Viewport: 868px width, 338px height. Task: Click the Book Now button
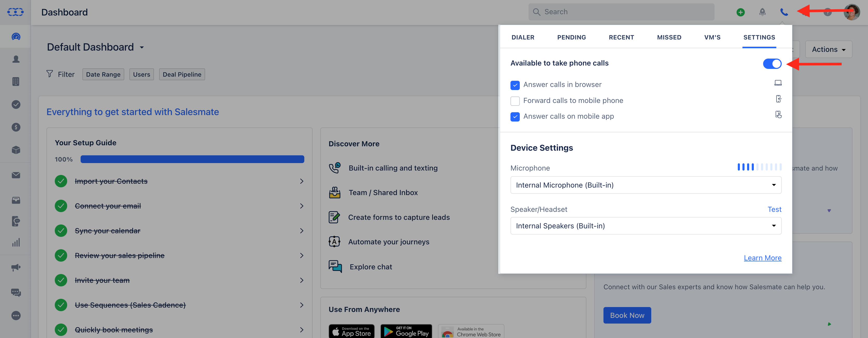point(627,316)
